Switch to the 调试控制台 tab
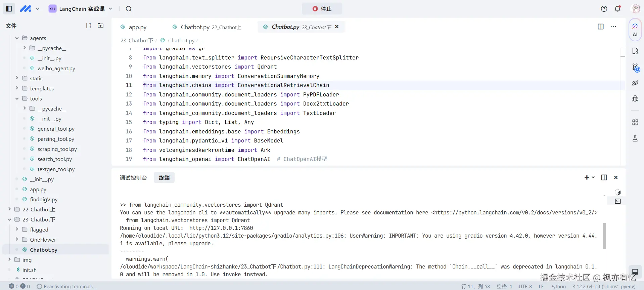 click(x=133, y=178)
